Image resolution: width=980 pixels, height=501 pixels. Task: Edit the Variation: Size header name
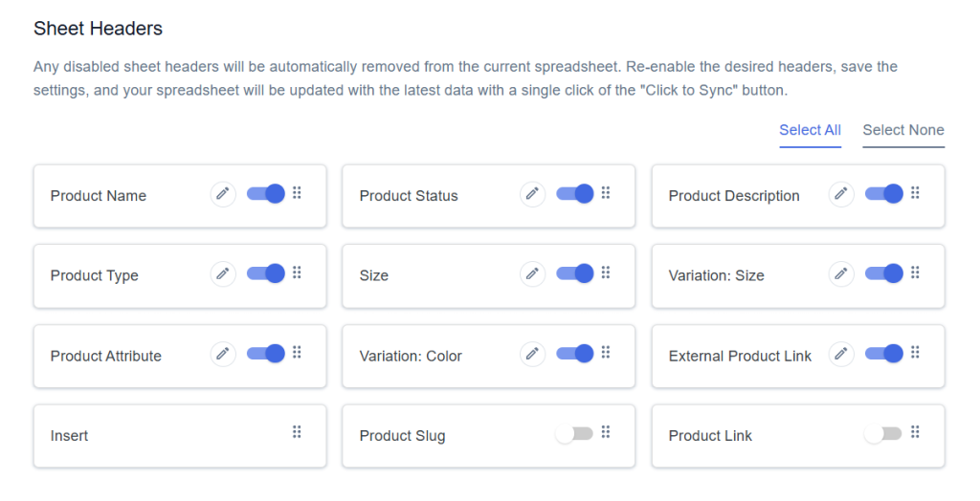click(841, 274)
